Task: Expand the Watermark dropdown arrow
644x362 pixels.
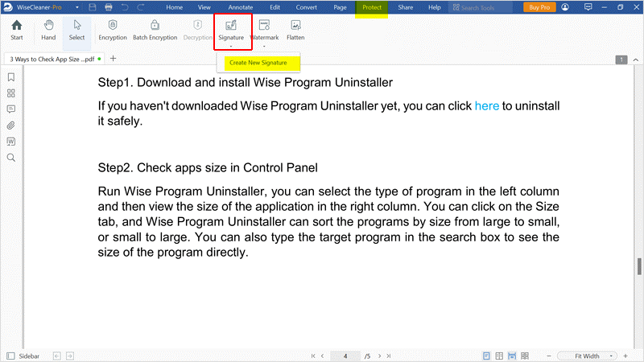Action: pos(264,47)
